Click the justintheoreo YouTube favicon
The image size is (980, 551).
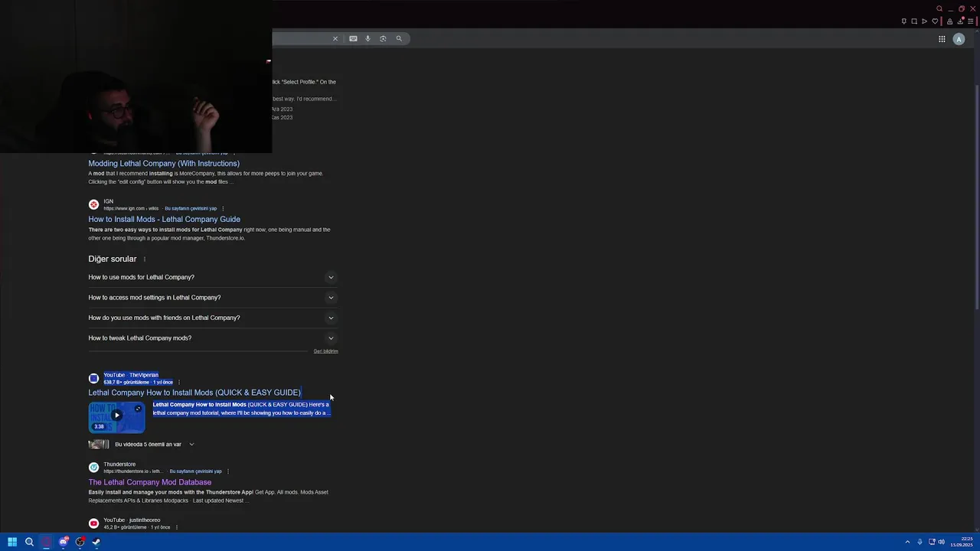pyautogui.click(x=93, y=523)
